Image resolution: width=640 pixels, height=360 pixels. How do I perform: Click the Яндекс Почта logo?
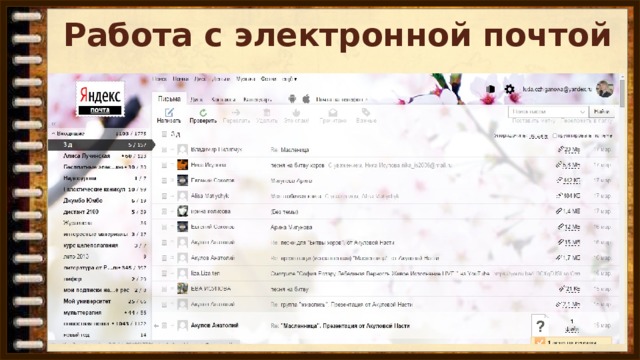pyautogui.click(x=100, y=99)
